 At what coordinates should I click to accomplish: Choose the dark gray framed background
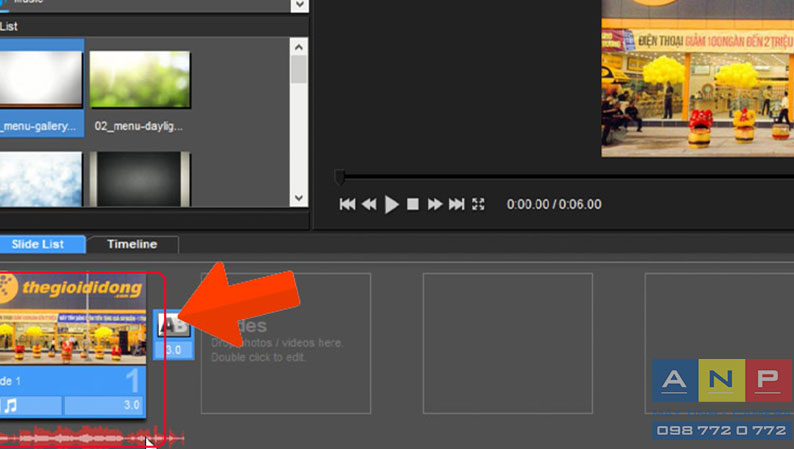coord(140,179)
